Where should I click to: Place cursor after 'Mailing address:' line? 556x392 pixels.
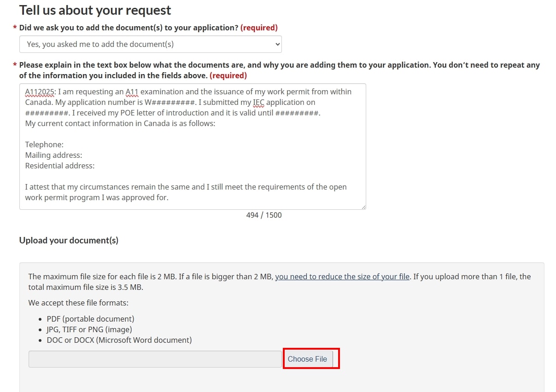83,156
